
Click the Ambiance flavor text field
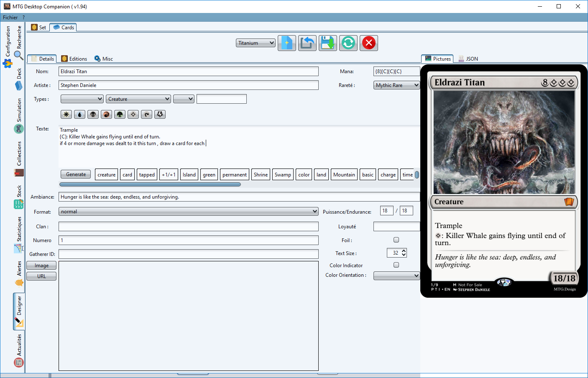pyautogui.click(x=239, y=197)
